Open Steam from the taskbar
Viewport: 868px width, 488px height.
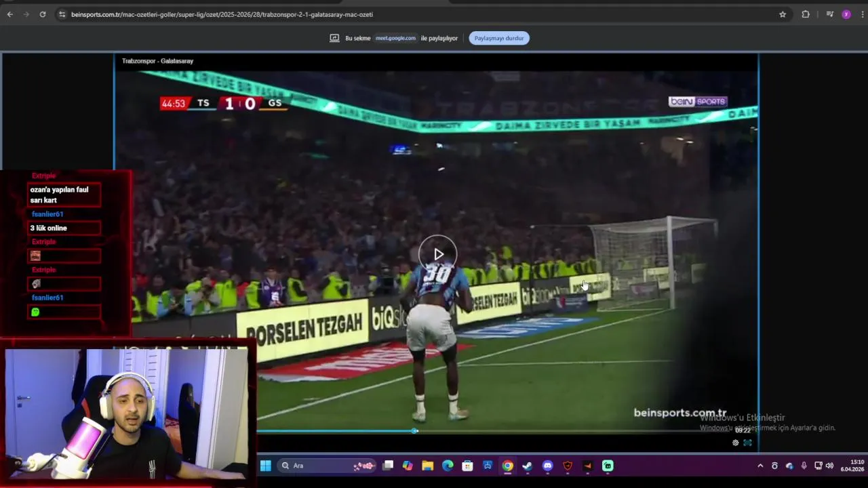pyautogui.click(x=528, y=466)
